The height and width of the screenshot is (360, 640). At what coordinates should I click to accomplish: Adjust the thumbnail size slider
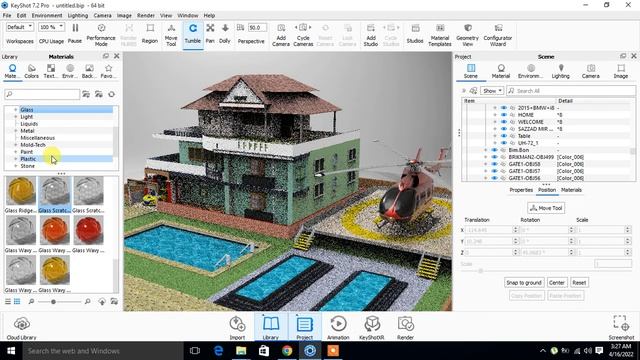coord(53,302)
